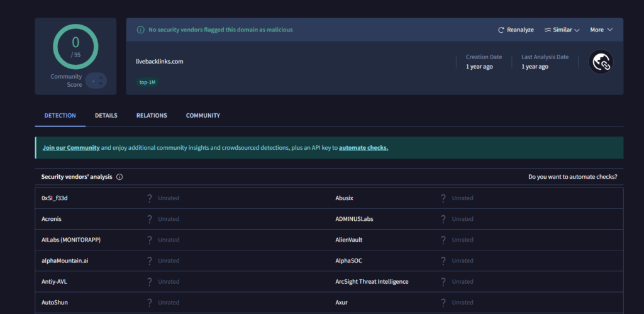Click the top-1M tag
The image size is (644, 314).
coord(147,82)
